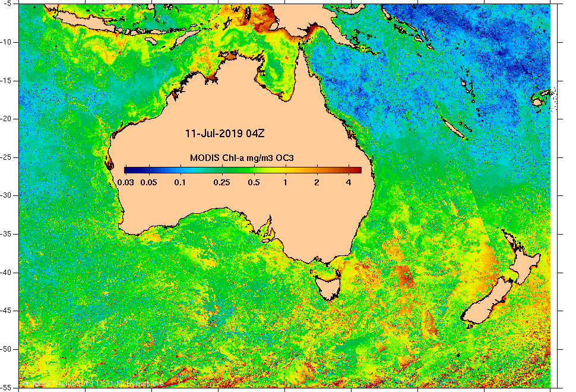
Task: Click the 0.03 colorbar tick label
Action: tap(126, 182)
